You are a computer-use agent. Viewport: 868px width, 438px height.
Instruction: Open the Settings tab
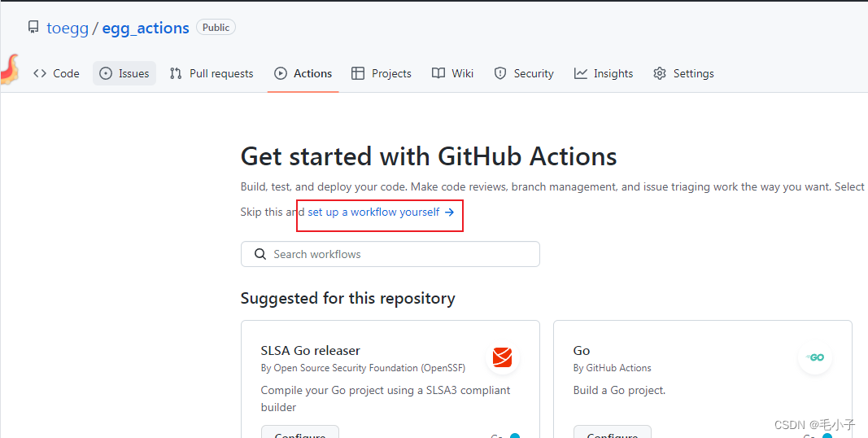click(683, 73)
